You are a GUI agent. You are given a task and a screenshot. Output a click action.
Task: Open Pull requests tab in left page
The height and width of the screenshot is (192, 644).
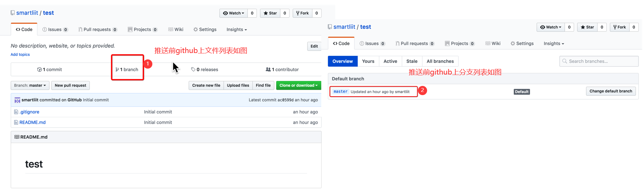pyautogui.click(x=98, y=29)
